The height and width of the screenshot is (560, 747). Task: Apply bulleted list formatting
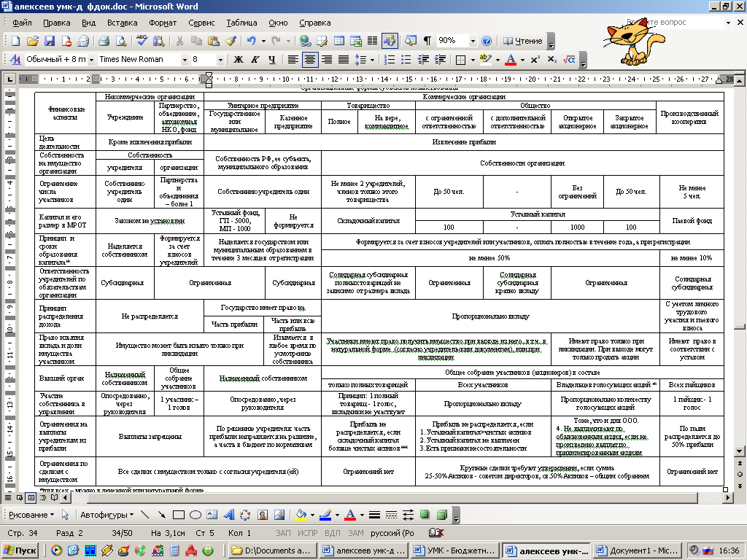click(406, 60)
